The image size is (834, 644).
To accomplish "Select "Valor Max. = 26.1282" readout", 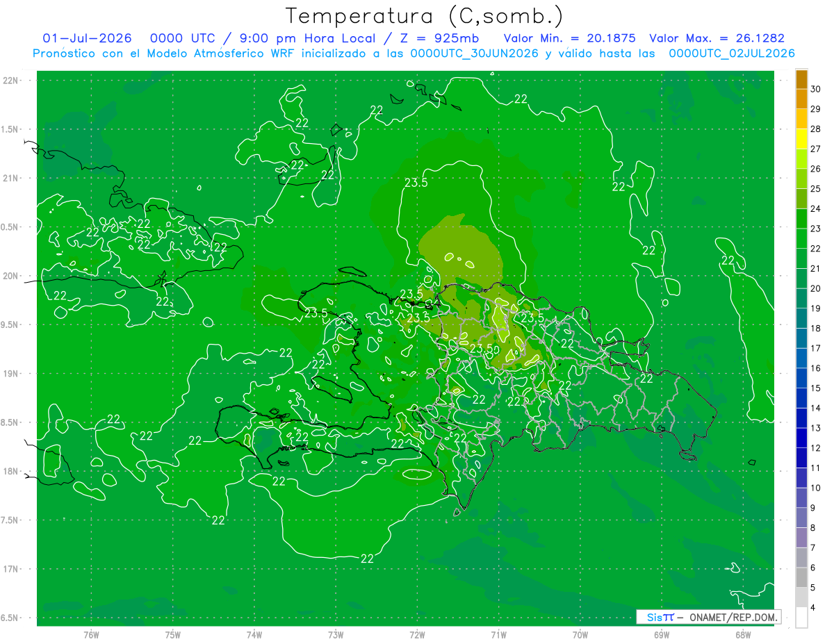I will 717,38.
